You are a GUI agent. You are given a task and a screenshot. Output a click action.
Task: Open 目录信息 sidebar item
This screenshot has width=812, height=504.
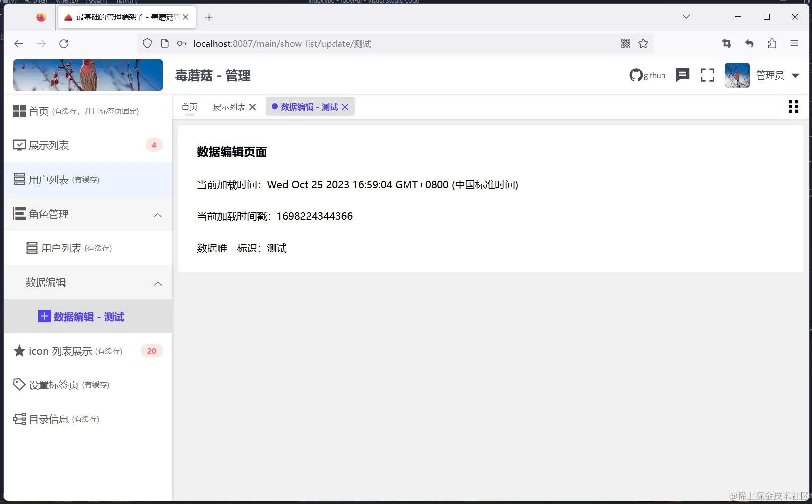(x=88, y=419)
